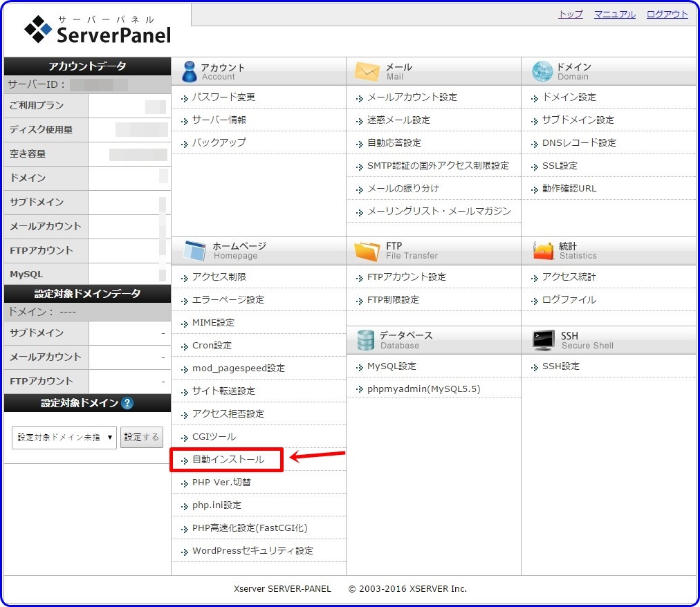Open 自動応答設定
700x607 pixels.
(394, 142)
